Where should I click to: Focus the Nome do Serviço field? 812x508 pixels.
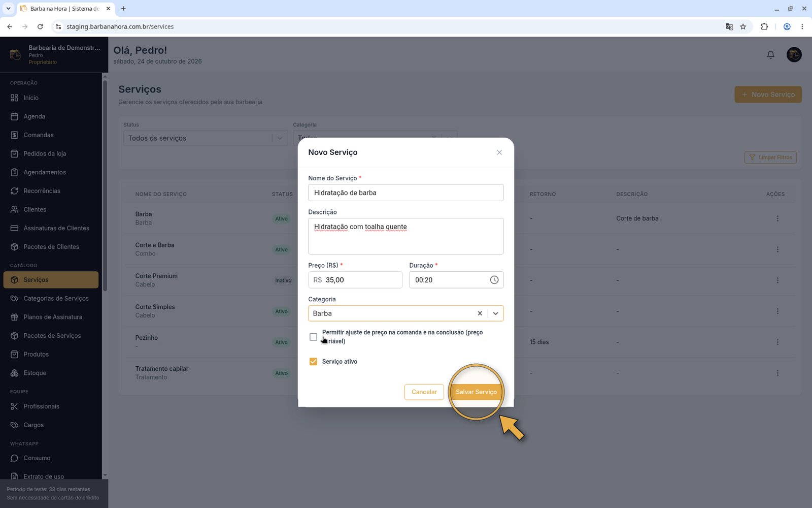pyautogui.click(x=406, y=193)
